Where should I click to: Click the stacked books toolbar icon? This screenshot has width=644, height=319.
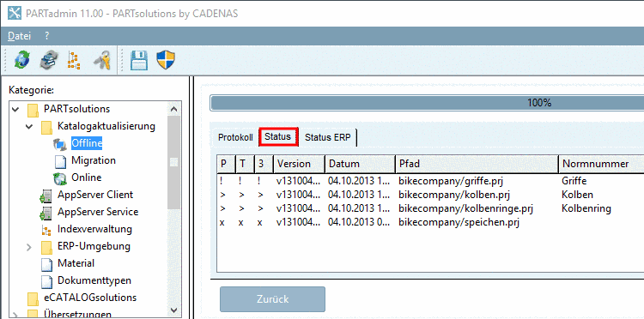49,60
